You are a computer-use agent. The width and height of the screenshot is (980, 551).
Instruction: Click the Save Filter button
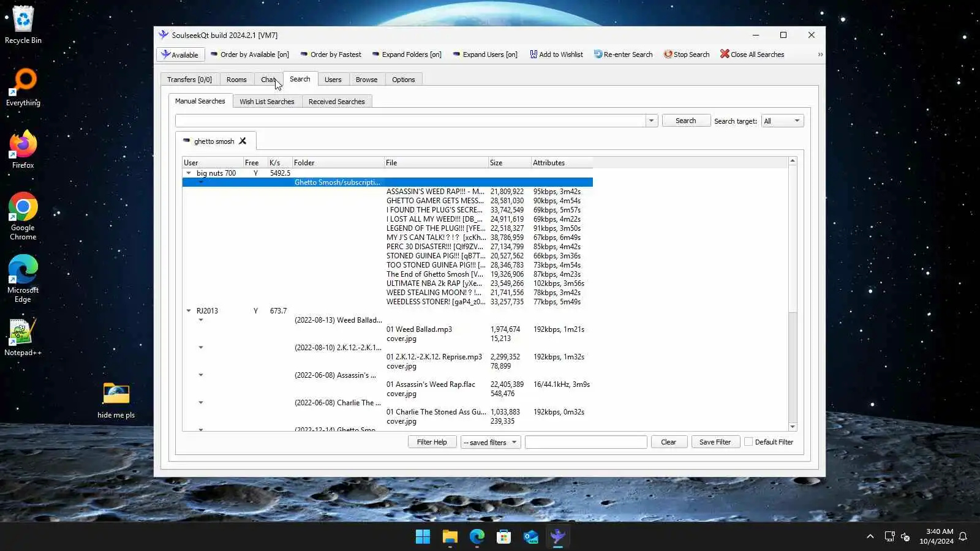715,442
